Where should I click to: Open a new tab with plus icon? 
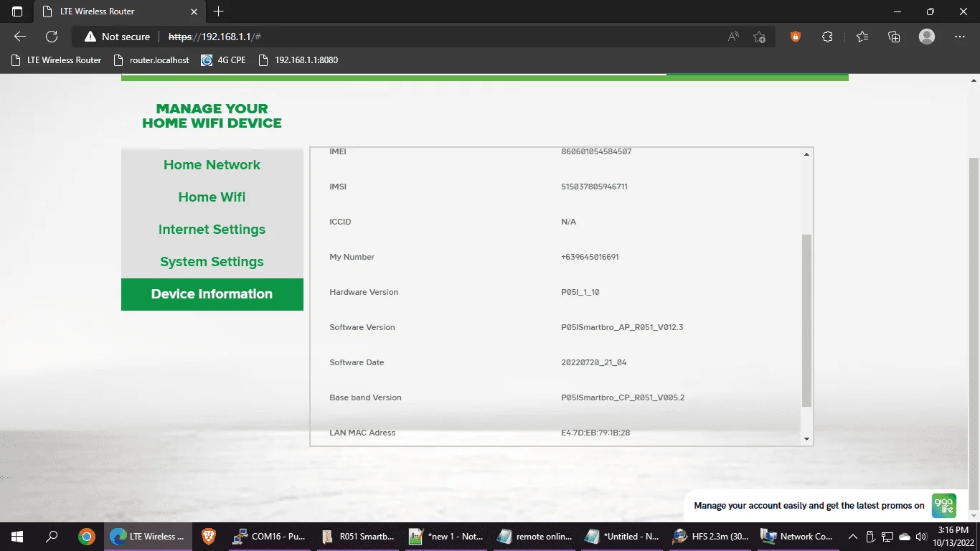click(x=219, y=11)
